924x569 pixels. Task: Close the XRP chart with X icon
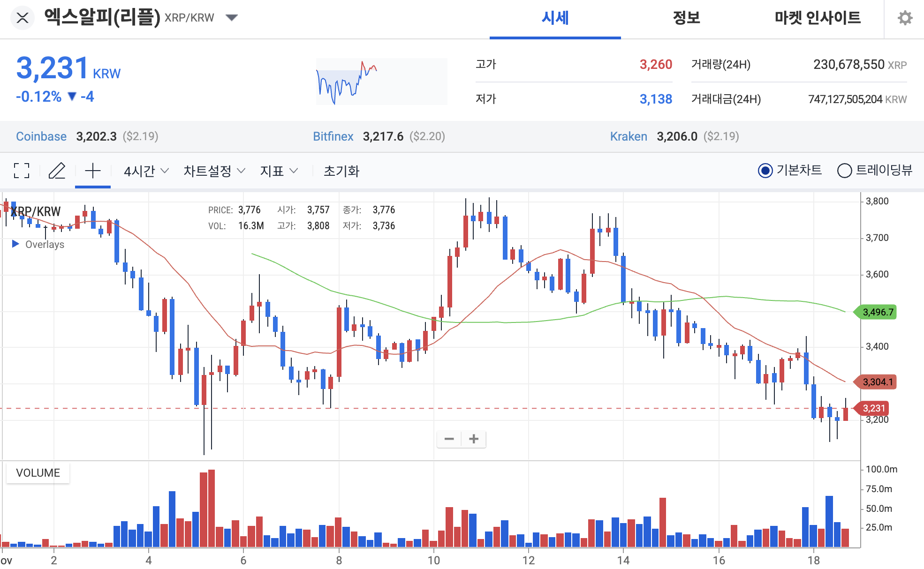tap(22, 18)
